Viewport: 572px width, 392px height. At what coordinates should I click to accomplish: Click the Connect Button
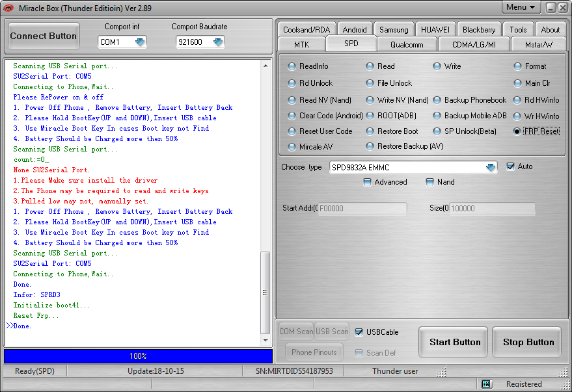44,36
